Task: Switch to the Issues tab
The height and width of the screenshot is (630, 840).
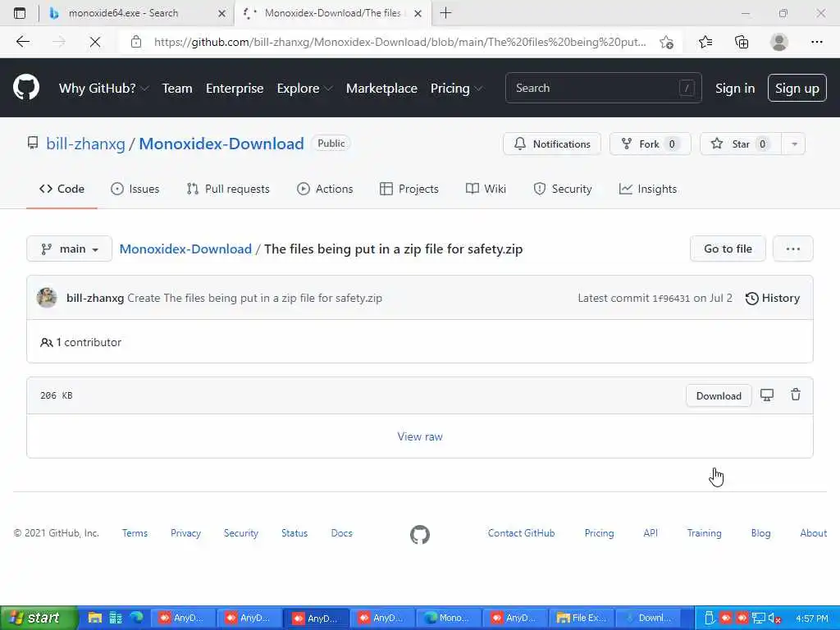Action: point(135,189)
